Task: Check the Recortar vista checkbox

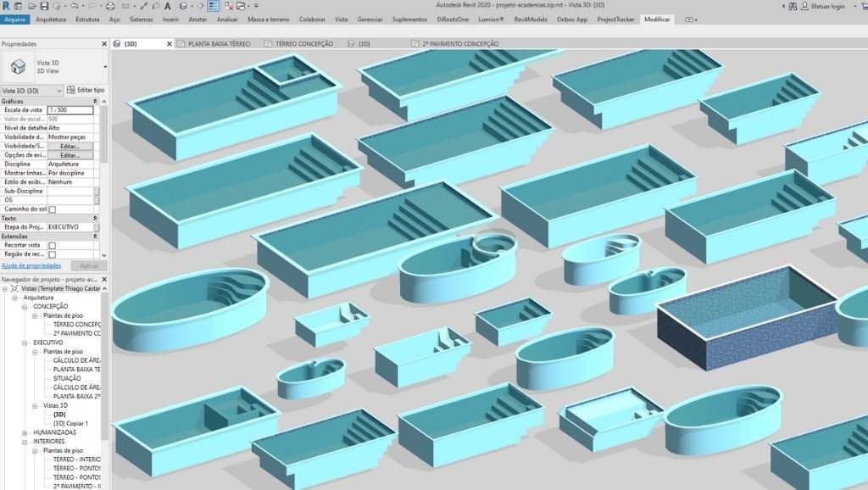Action: 53,245
